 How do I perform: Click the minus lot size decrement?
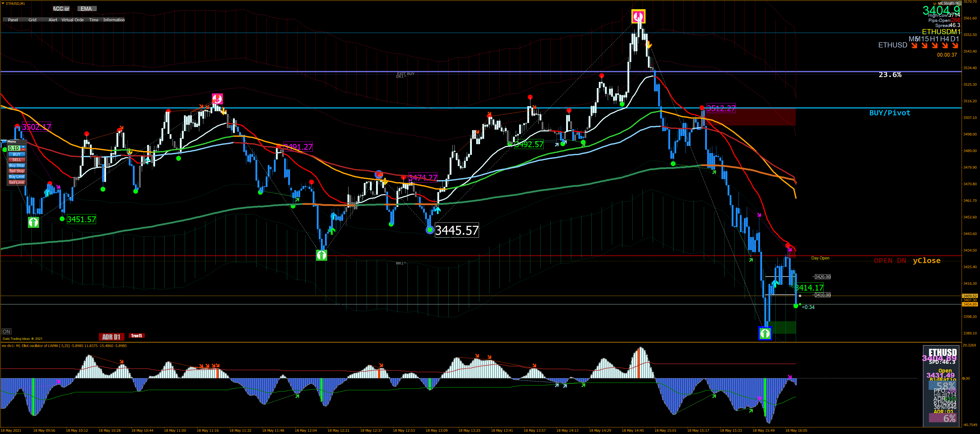pyautogui.click(x=23, y=150)
